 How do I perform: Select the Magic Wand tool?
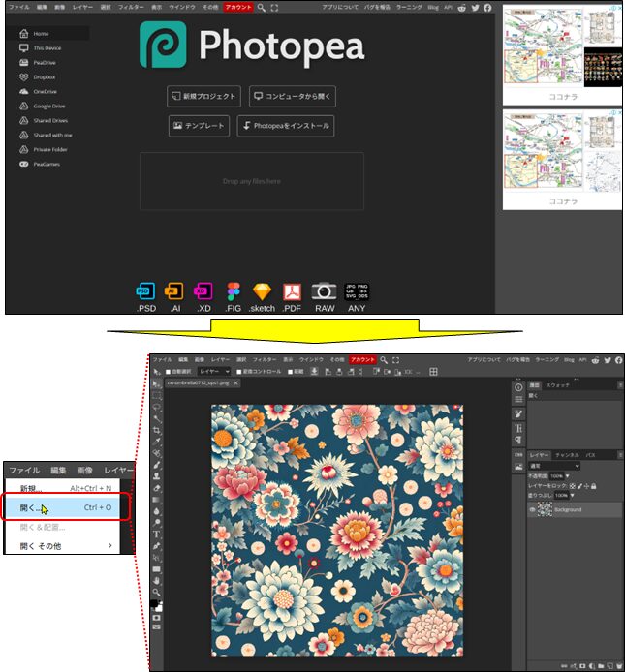pyautogui.click(x=156, y=418)
